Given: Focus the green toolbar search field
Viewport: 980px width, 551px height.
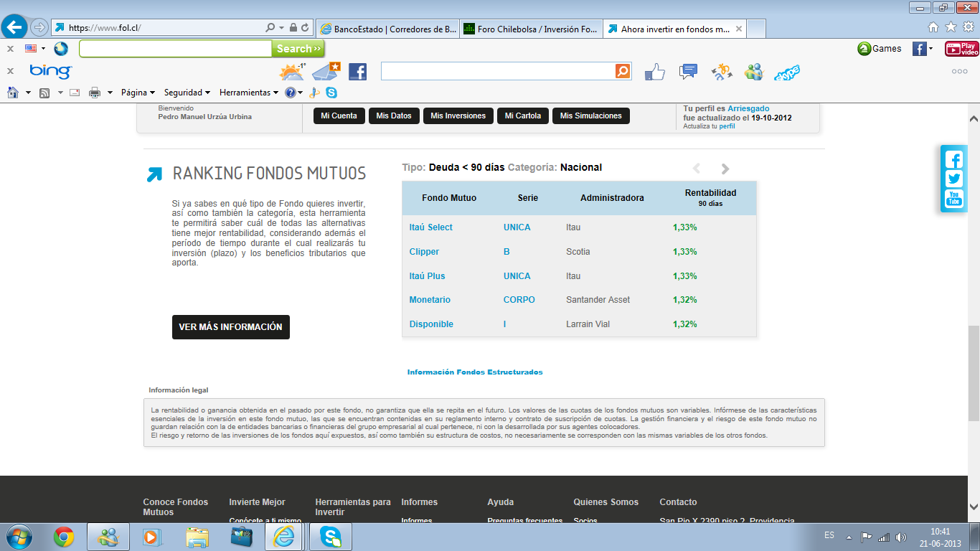Looking at the screenshot, I should click(176, 49).
